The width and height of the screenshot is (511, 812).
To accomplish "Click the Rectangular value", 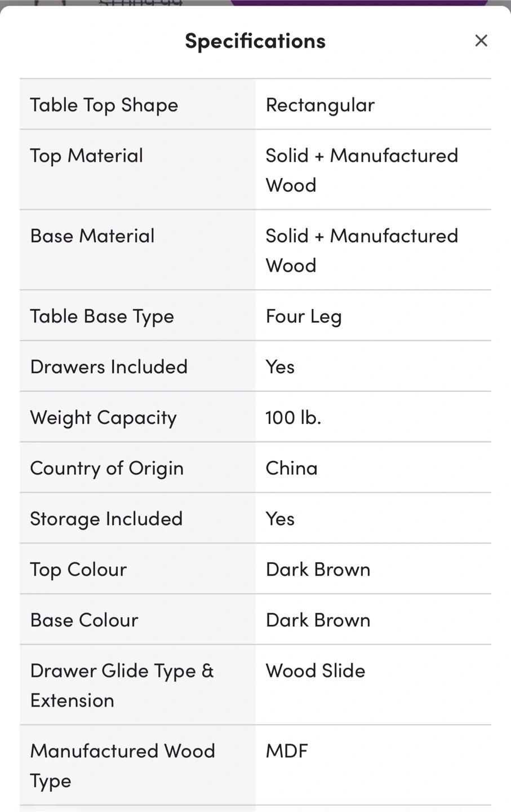I will click(x=320, y=105).
